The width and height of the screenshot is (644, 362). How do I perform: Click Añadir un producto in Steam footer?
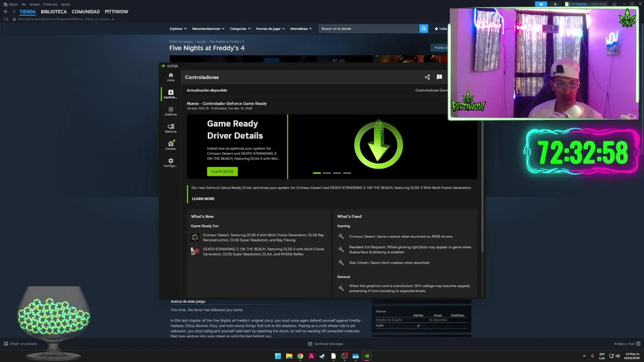tap(21, 344)
